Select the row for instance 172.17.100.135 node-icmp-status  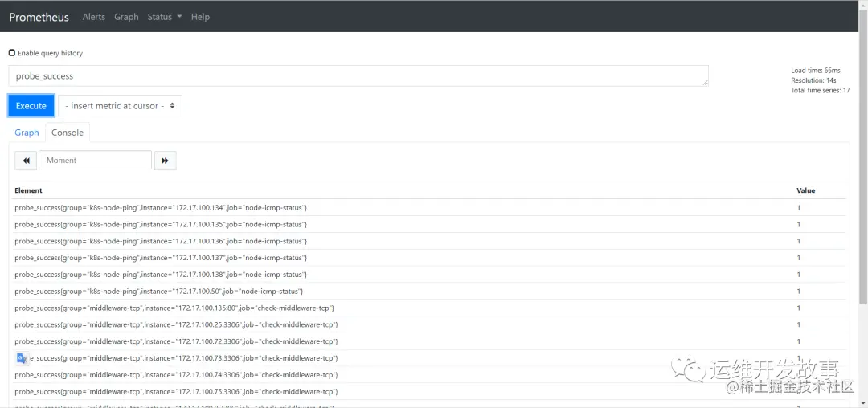[429, 224]
